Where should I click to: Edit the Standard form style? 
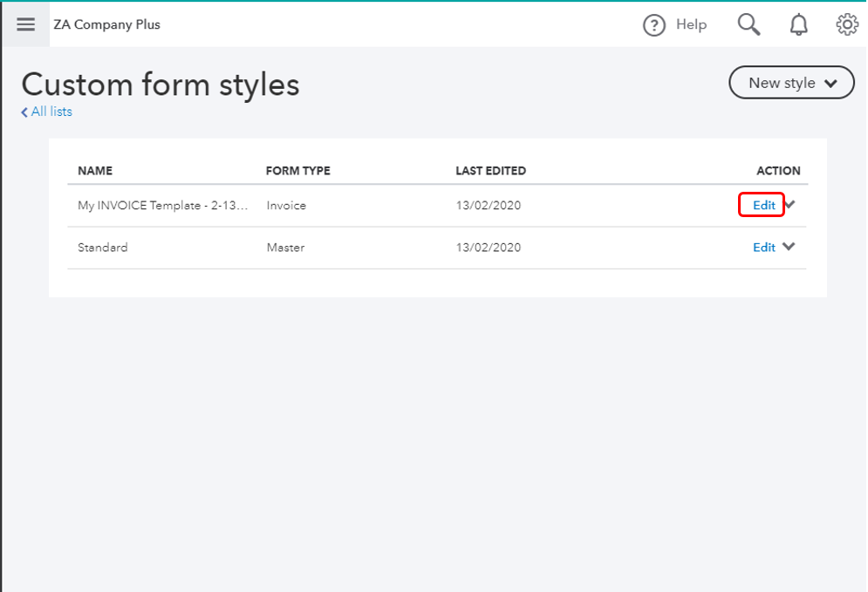point(763,248)
